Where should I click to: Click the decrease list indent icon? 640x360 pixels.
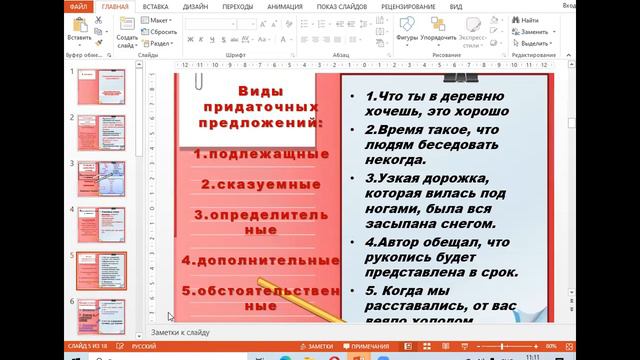pyautogui.click(x=340, y=24)
